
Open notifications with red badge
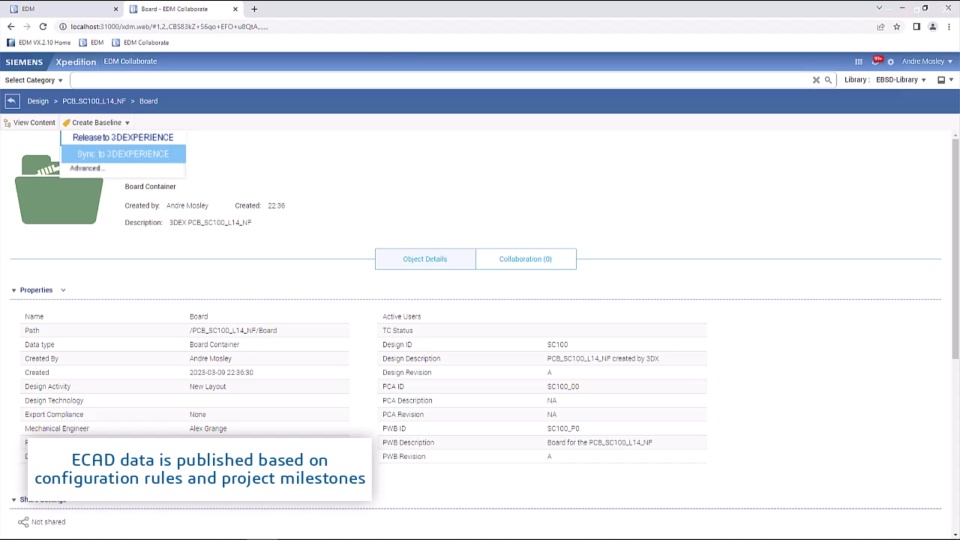(x=876, y=61)
